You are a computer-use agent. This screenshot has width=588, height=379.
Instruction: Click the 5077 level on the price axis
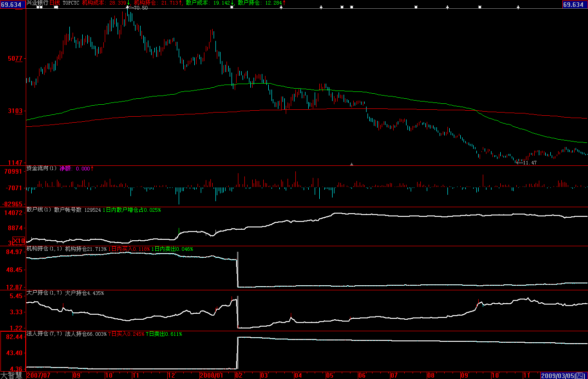pos(15,59)
